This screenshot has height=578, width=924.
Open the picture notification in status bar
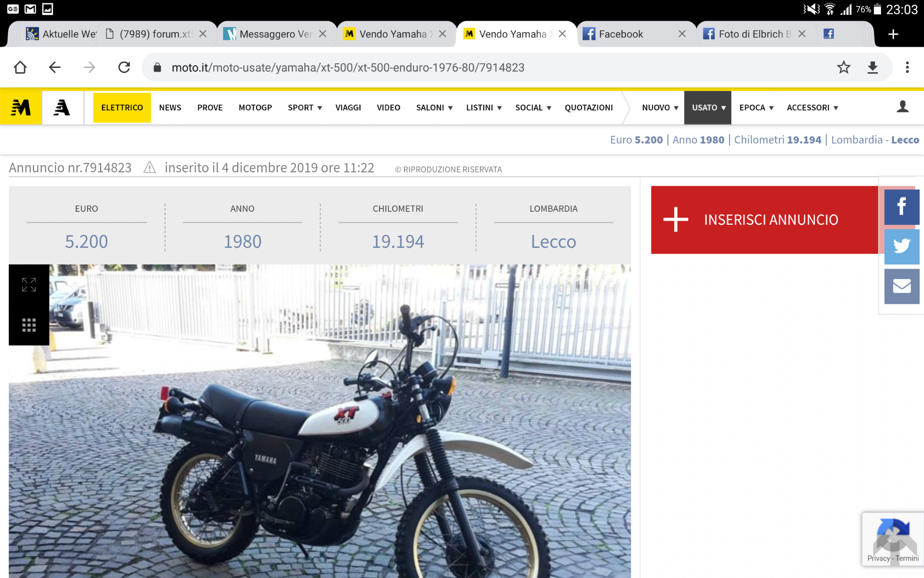pyautogui.click(x=48, y=9)
